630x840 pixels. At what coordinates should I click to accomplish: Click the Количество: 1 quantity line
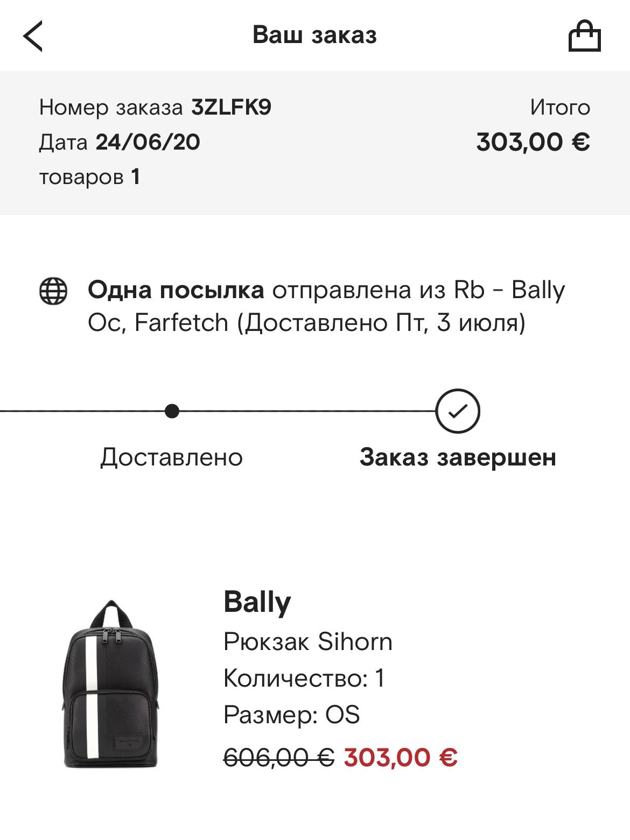point(304,678)
